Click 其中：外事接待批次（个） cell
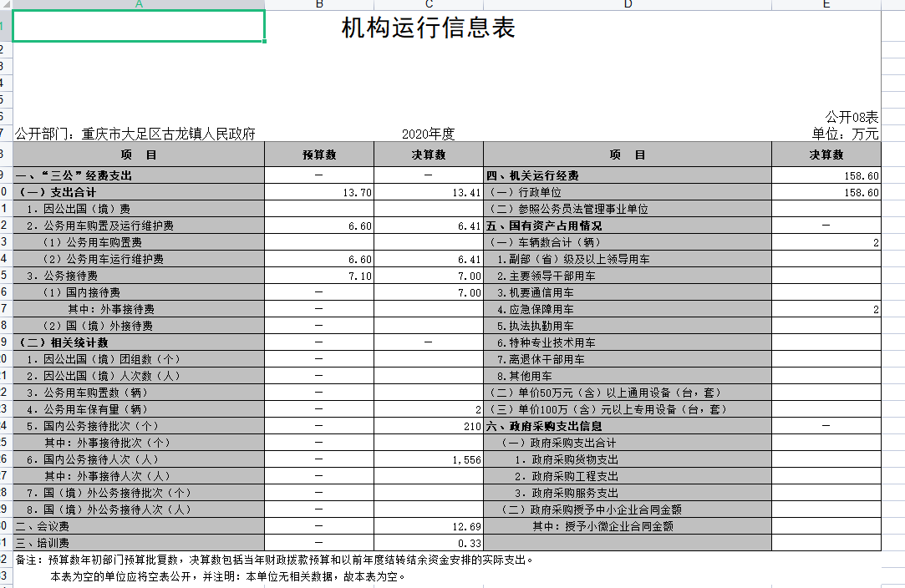This screenshot has height=588, width=905. (139, 444)
